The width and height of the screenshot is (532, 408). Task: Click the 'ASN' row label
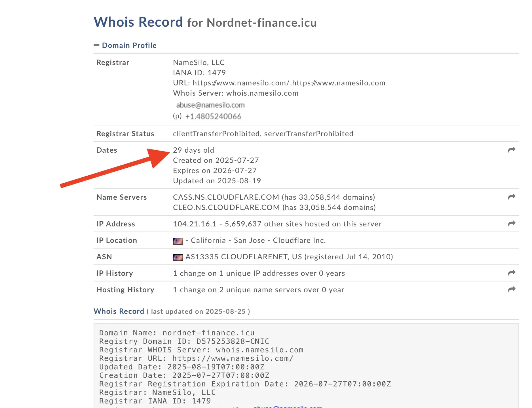[x=104, y=257]
